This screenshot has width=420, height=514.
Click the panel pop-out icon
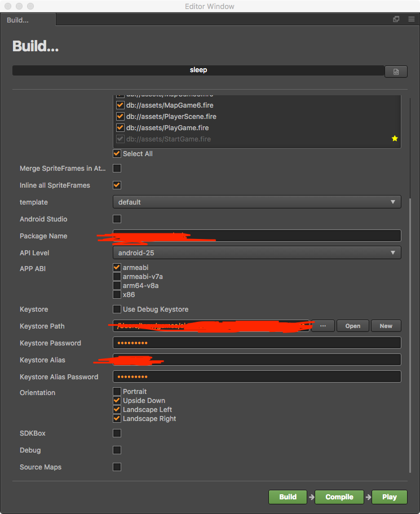coord(396,19)
